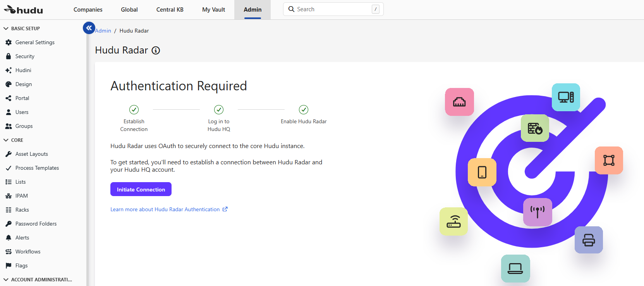Click the Security lock icon

(9, 56)
